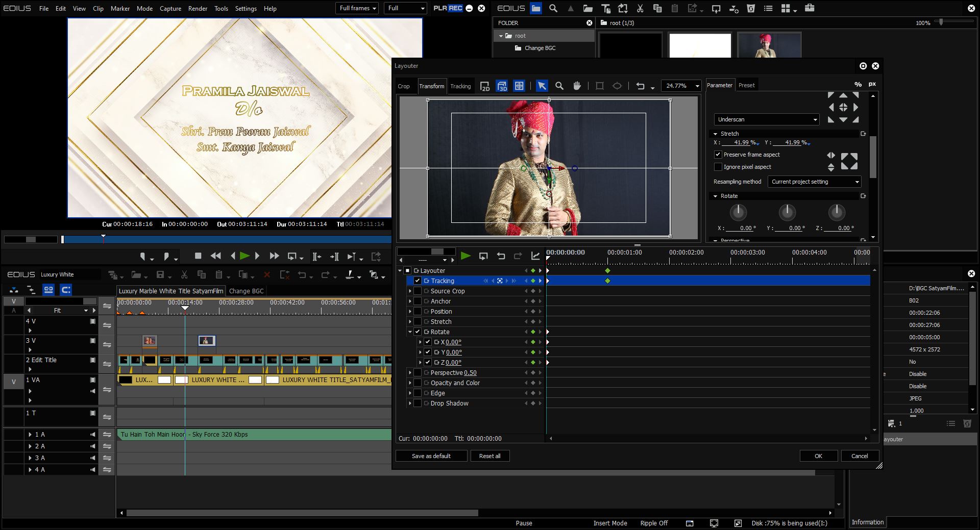The image size is (980, 530).
Task: Click the Selection arrow tool in Layouter
Action: pyautogui.click(x=542, y=86)
